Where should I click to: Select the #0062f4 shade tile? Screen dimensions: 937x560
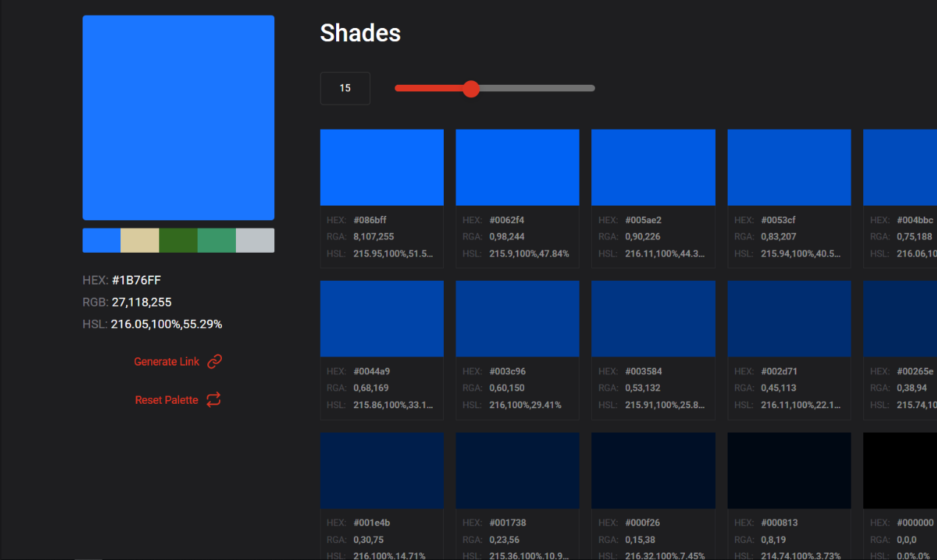point(517,167)
